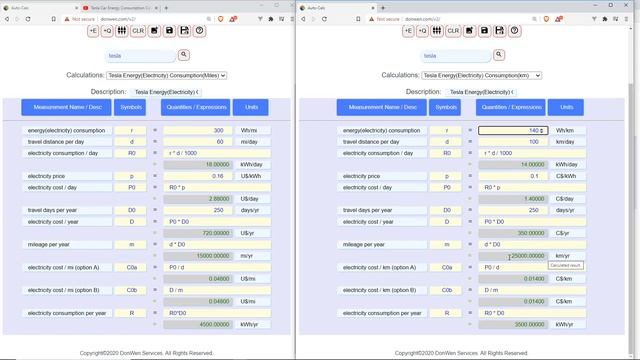
Task: Open Calculations dropdown (km) in right window
Action: coord(482,76)
